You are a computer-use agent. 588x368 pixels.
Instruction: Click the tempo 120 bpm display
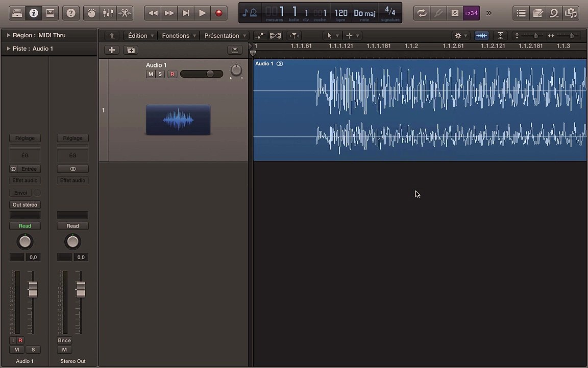tap(341, 13)
